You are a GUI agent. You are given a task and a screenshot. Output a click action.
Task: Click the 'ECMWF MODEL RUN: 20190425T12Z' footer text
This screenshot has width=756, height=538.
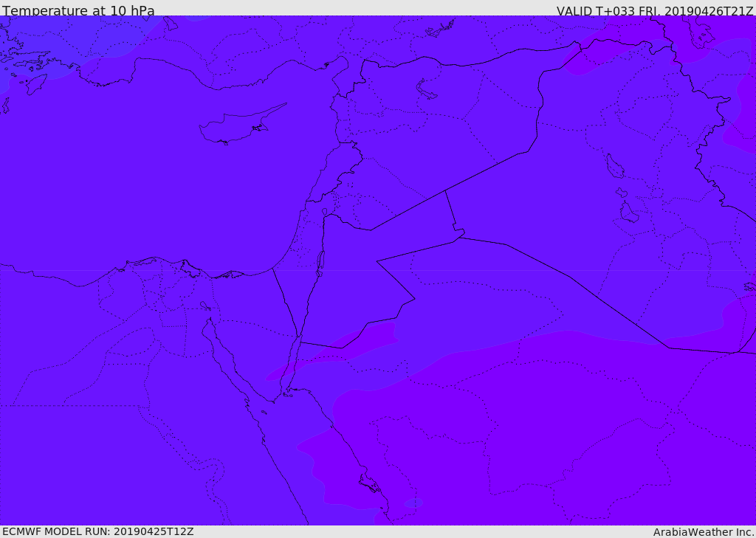tap(98, 531)
